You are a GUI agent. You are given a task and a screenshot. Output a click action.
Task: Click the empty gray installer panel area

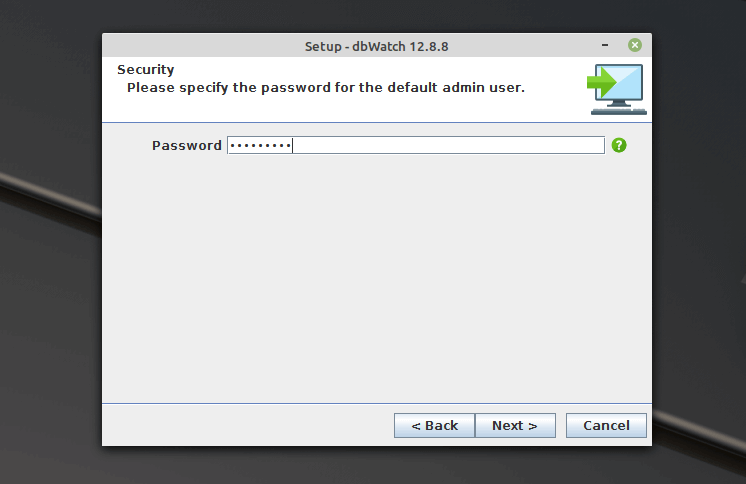pyautogui.click(x=376, y=280)
